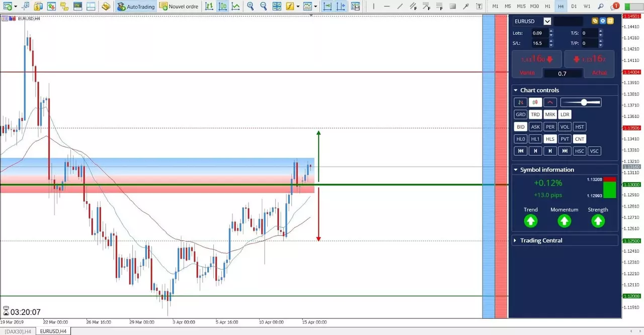Open the DAX30,H4 chart tab
The image size is (644, 335).
18,331
